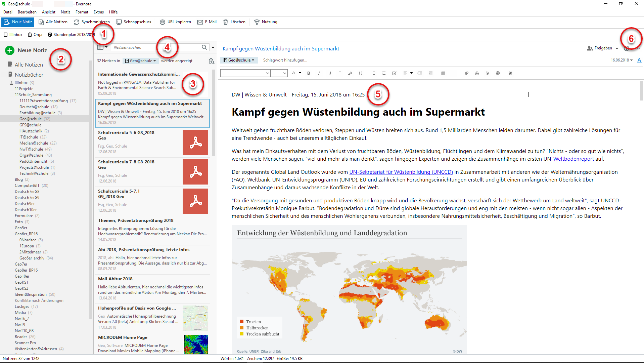Click the Alle Notizen icon in the sidebar

point(10,64)
